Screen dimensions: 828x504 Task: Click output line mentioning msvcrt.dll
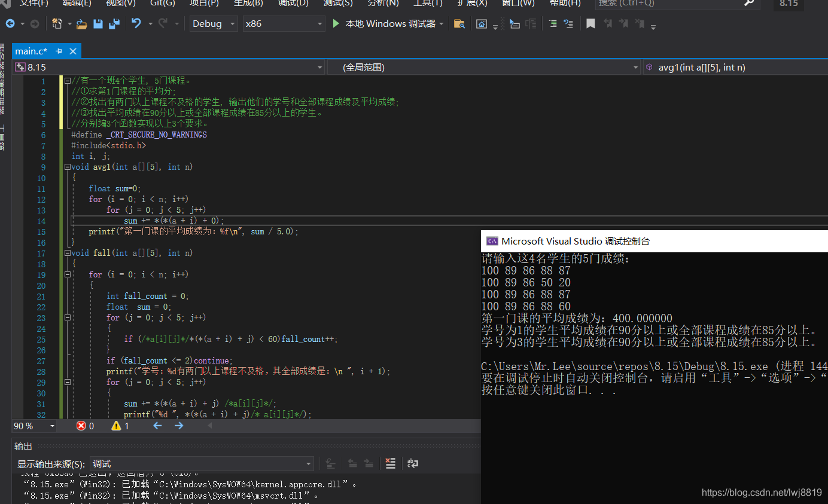point(171,496)
